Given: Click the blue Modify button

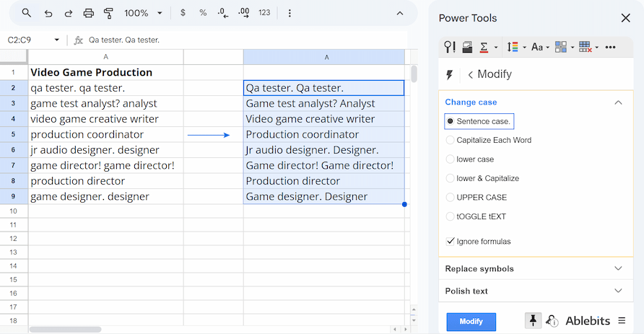Looking at the screenshot, I should pos(471,322).
